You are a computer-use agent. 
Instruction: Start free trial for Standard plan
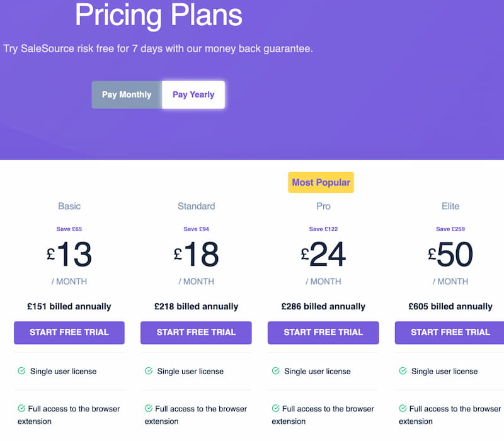coord(196,332)
